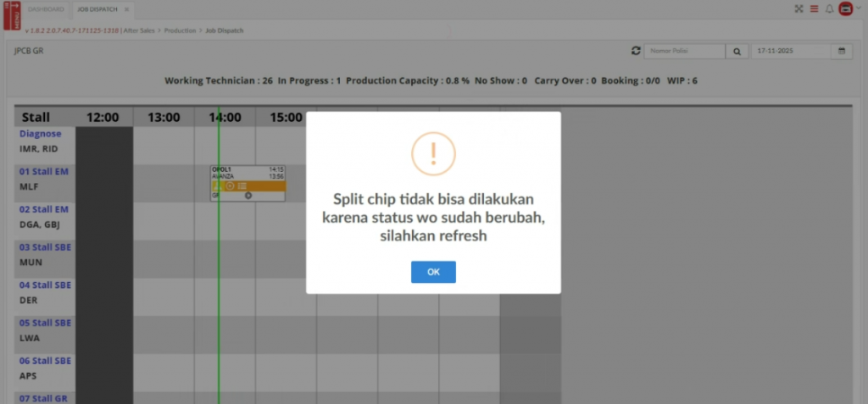Viewport: 868px width, 404px height.
Task: Click the refresh icon beside Nomor Polisi
Action: (x=636, y=52)
